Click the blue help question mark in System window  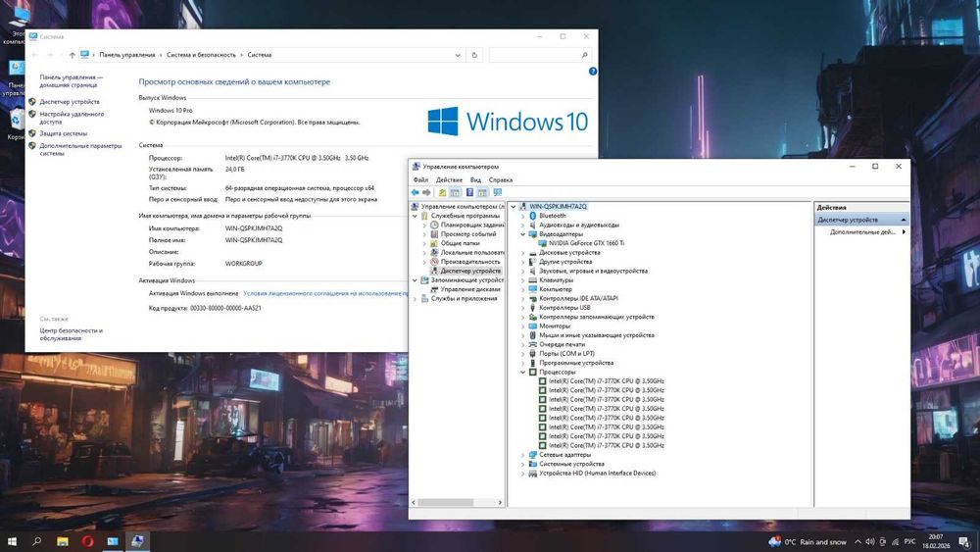pyautogui.click(x=593, y=72)
